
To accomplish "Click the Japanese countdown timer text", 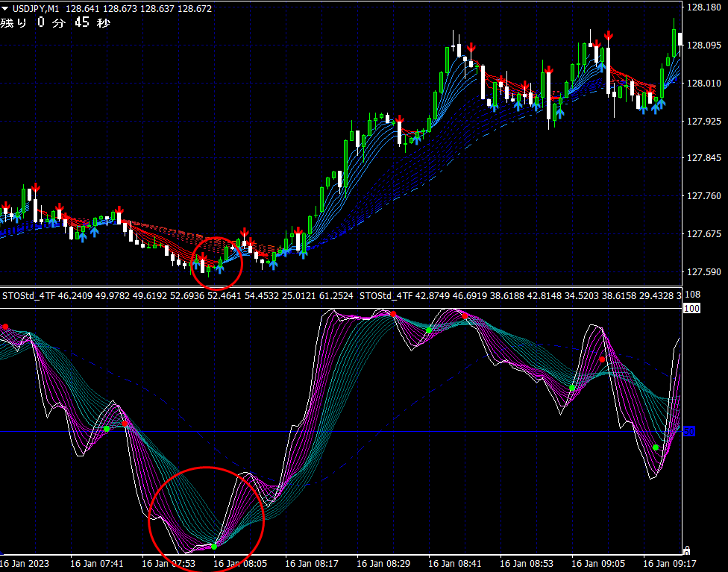I will (x=55, y=22).
